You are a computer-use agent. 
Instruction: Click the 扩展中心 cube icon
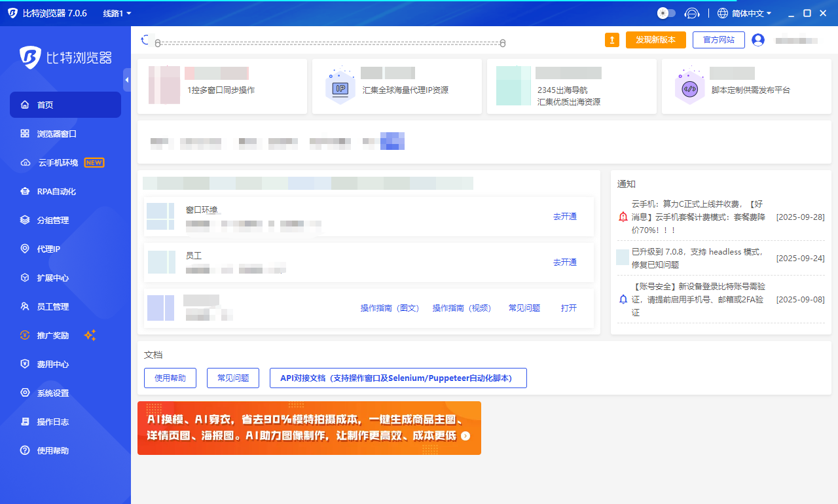pos(25,278)
